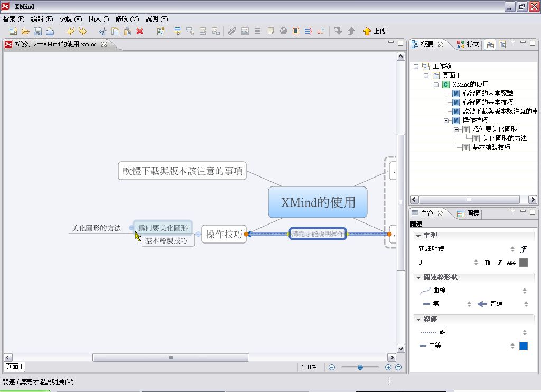Screen dimensions: 541x392
Task: Click the Notes icon in toolbar
Action: tap(270, 31)
